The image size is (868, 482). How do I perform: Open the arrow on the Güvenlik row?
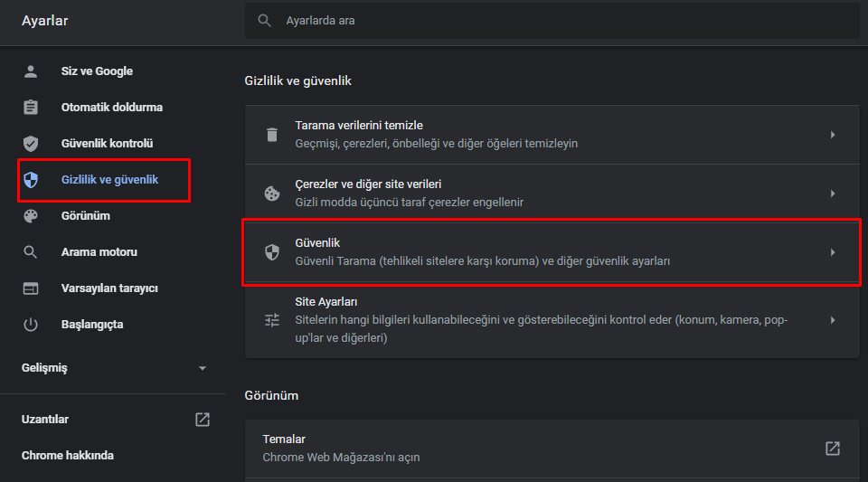(x=832, y=252)
